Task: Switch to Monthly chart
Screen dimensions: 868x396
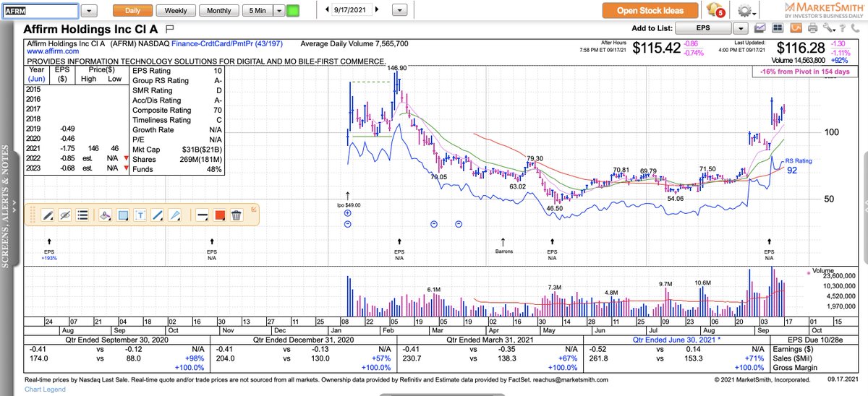Action: (x=219, y=11)
